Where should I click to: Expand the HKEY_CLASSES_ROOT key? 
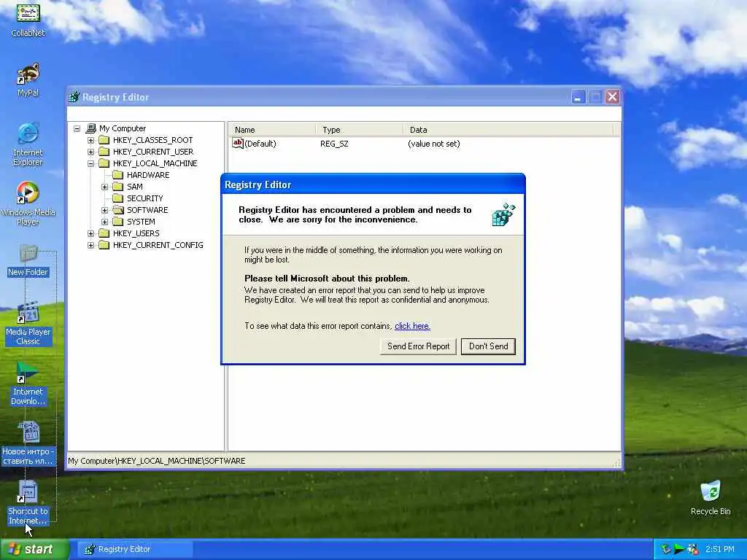click(90, 140)
